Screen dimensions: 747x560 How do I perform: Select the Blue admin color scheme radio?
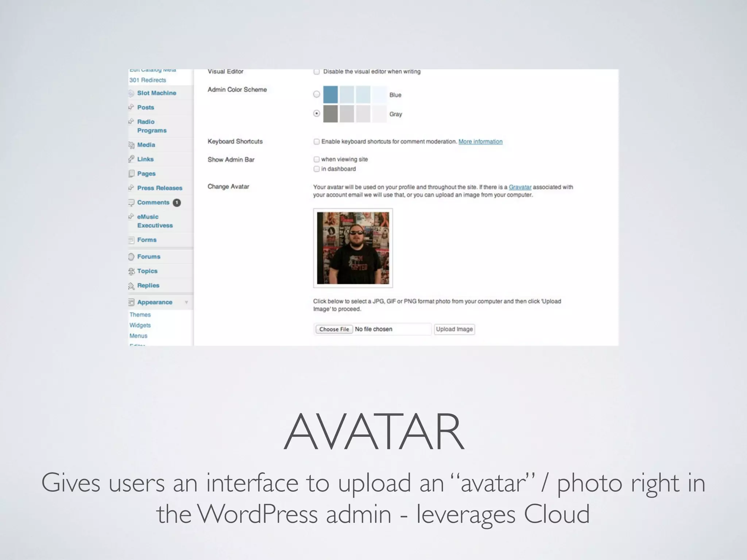tap(317, 94)
